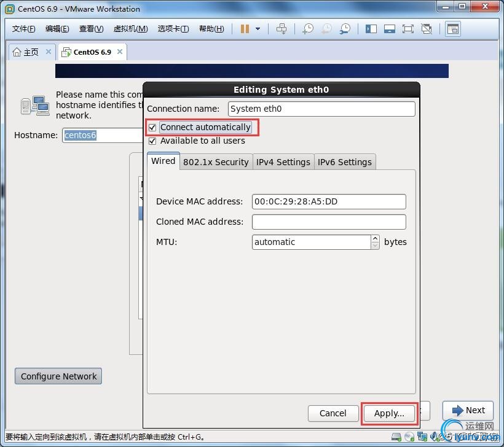Toggle the library sidebar view icon
The width and height of the screenshot is (504, 447).
tap(371, 29)
